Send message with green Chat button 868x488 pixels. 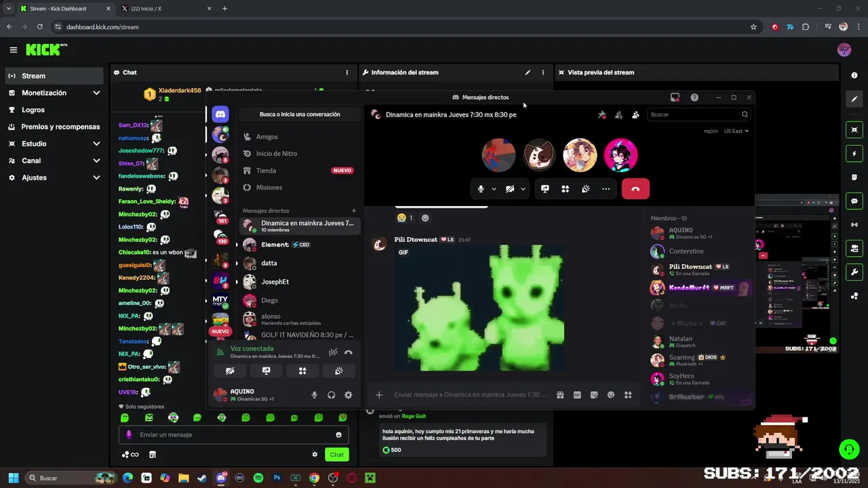pyautogui.click(x=337, y=455)
